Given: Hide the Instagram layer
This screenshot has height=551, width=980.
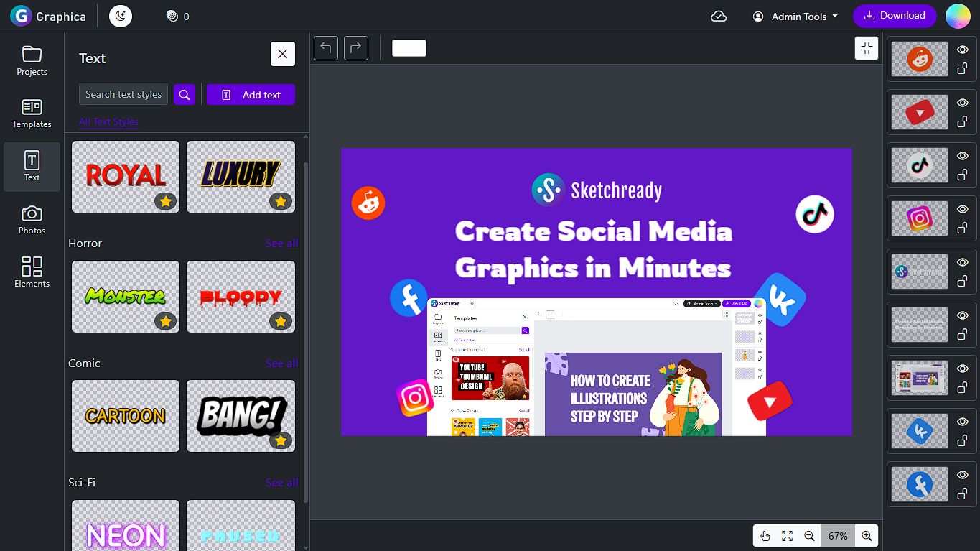Looking at the screenshot, I should pyautogui.click(x=963, y=210).
